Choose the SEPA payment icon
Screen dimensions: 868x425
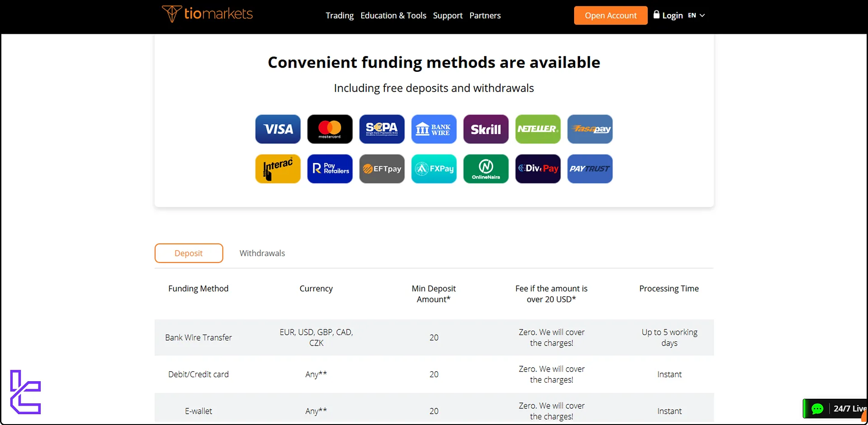(x=382, y=129)
